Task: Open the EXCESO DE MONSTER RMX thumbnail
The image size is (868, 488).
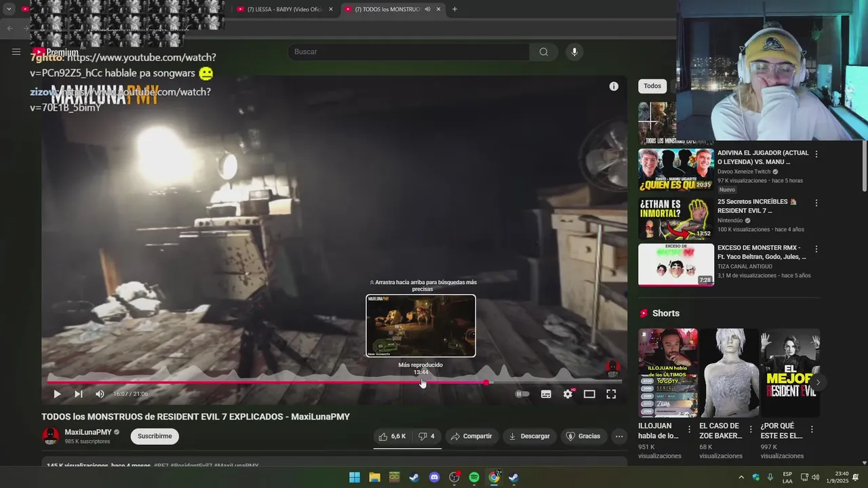Action: 676,265
